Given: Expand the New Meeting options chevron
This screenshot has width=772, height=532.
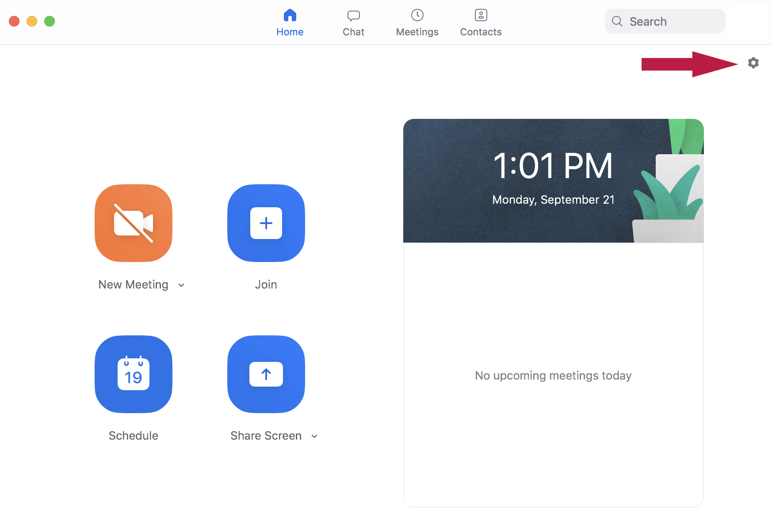Looking at the screenshot, I should click(181, 285).
